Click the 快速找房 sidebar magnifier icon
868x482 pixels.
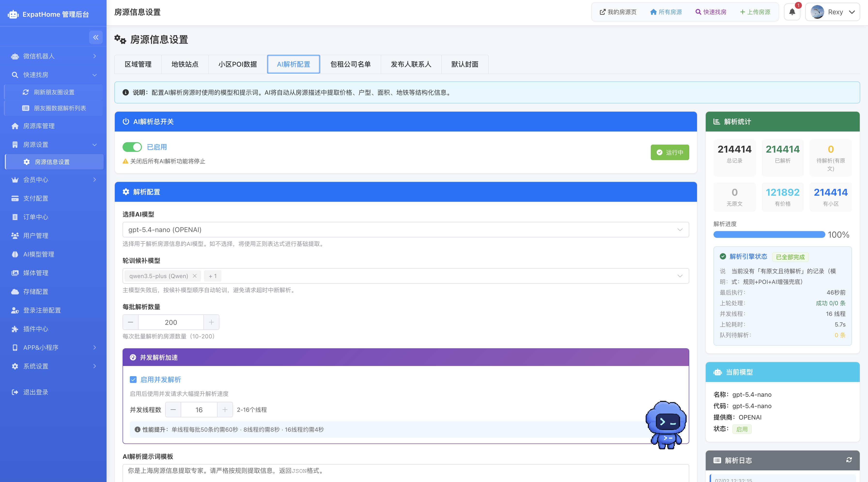pos(15,75)
